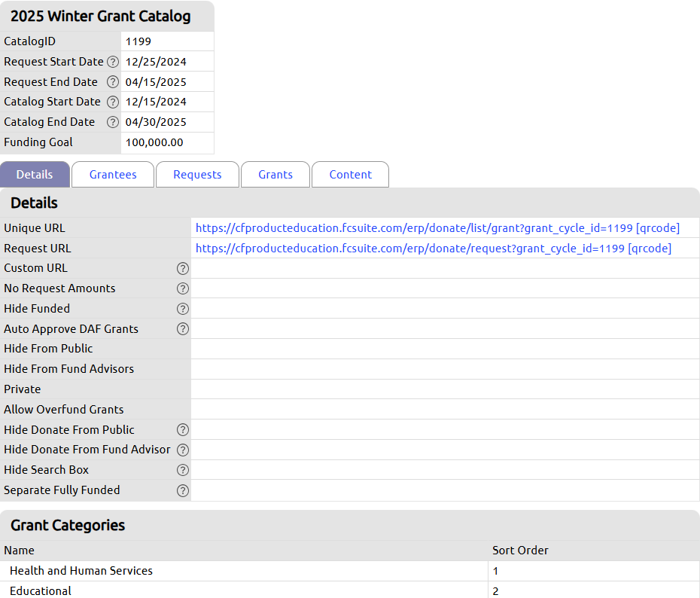
Task: Click Request End Date value 04/15/2025
Action: [156, 82]
